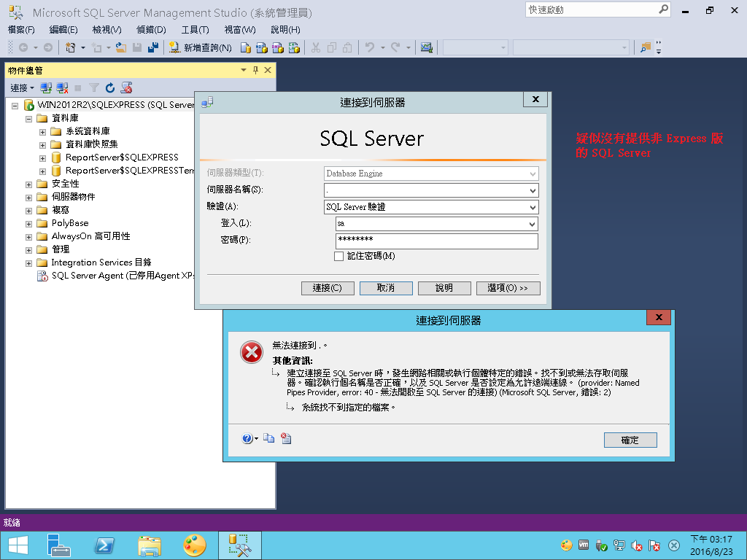Click the 密碼(P) password field
Image resolution: width=747 pixels, height=560 pixels.
click(437, 241)
